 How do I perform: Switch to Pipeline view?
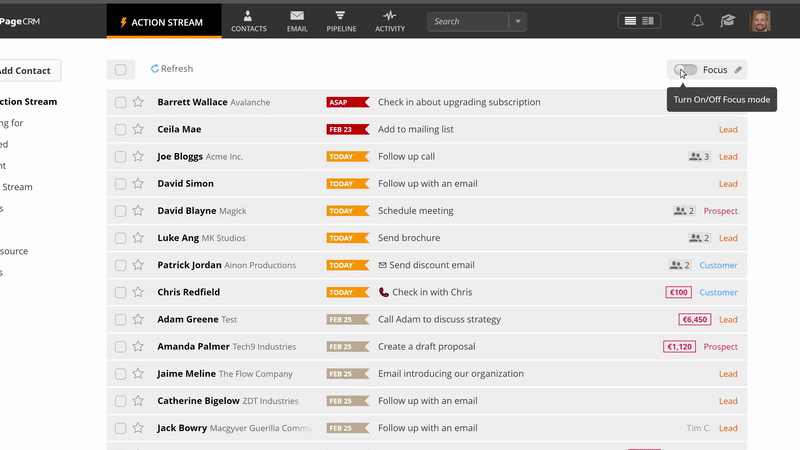tap(341, 22)
